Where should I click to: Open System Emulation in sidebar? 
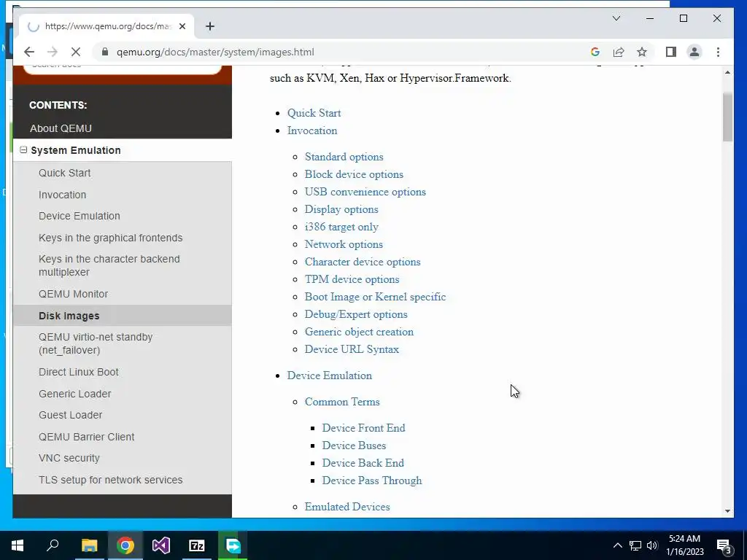[76, 150]
